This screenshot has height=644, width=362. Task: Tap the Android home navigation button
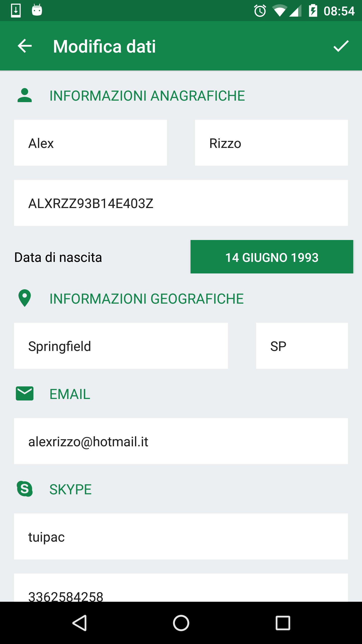click(x=181, y=623)
